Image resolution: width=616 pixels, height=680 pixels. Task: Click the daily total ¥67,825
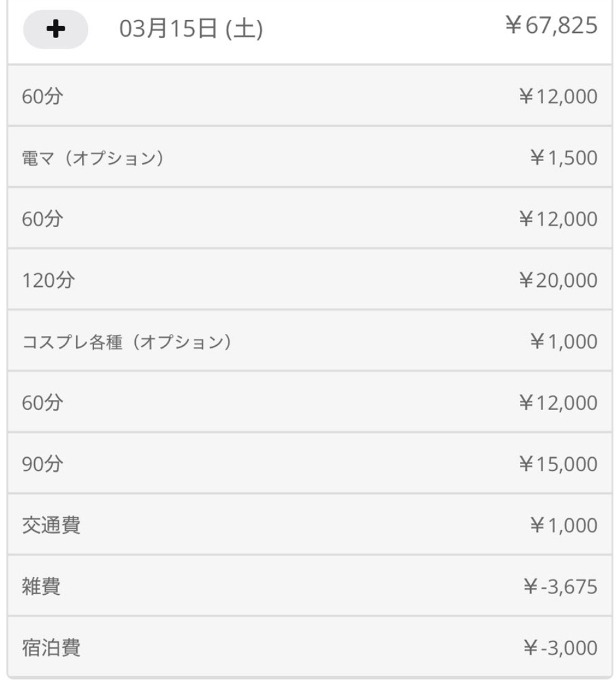pyautogui.click(x=551, y=26)
